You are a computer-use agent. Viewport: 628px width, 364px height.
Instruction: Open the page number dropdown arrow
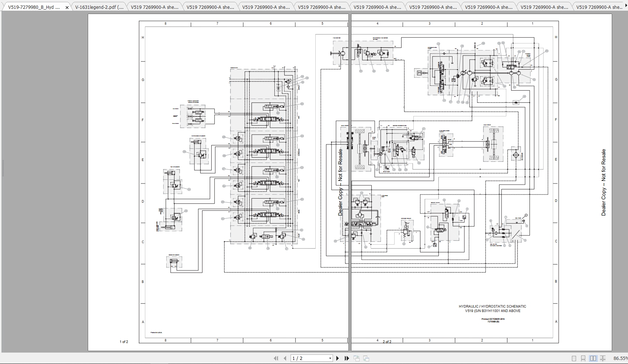pos(330,358)
